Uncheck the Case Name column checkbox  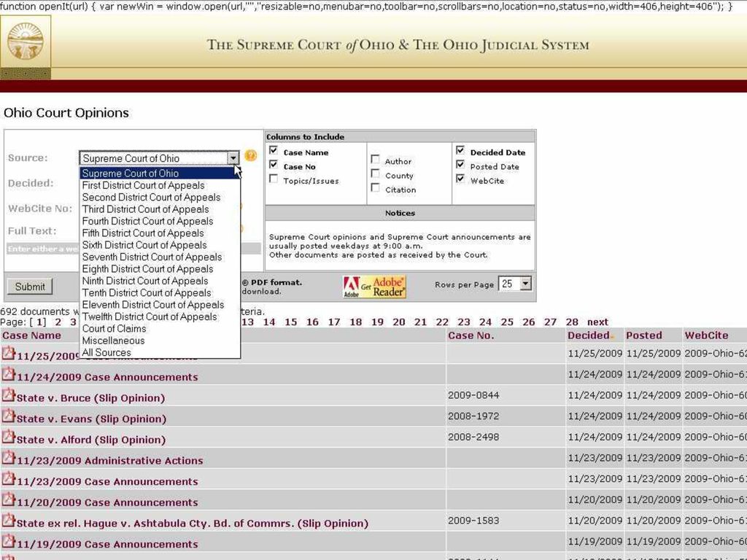274,150
